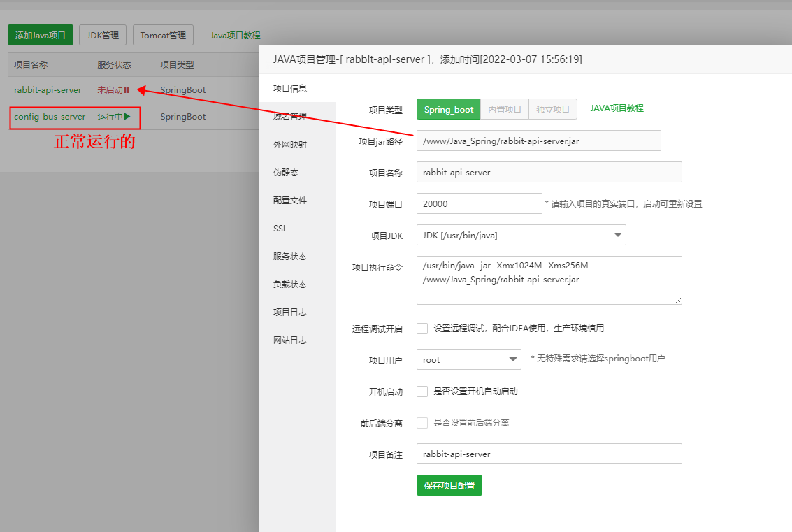Open Tomcat管理
This screenshot has height=532, width=792.
pos(163,34)
